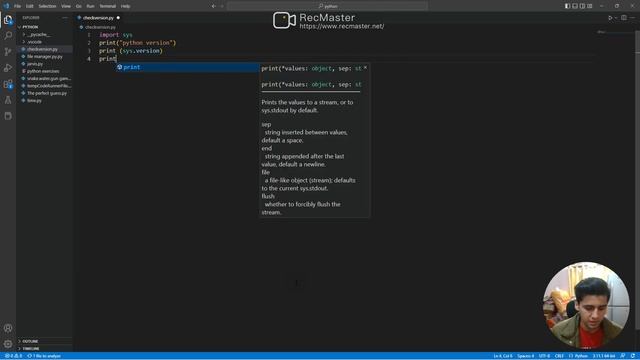Click the bottom icon below the flask in activity bar

[8, 116]
